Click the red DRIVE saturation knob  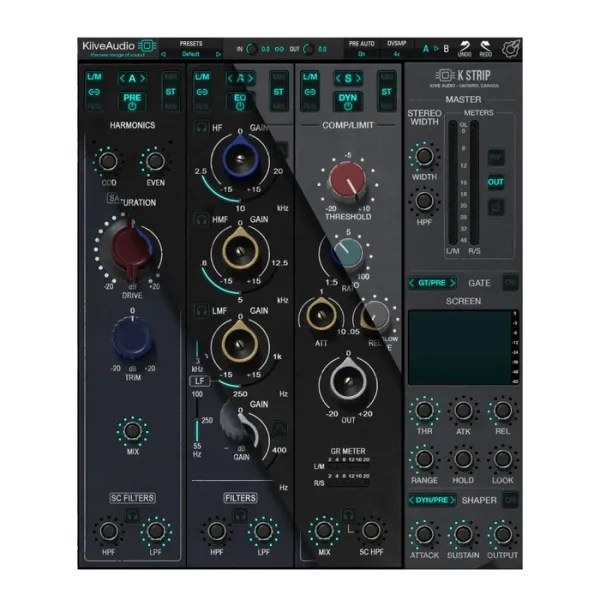pos(131,250)
